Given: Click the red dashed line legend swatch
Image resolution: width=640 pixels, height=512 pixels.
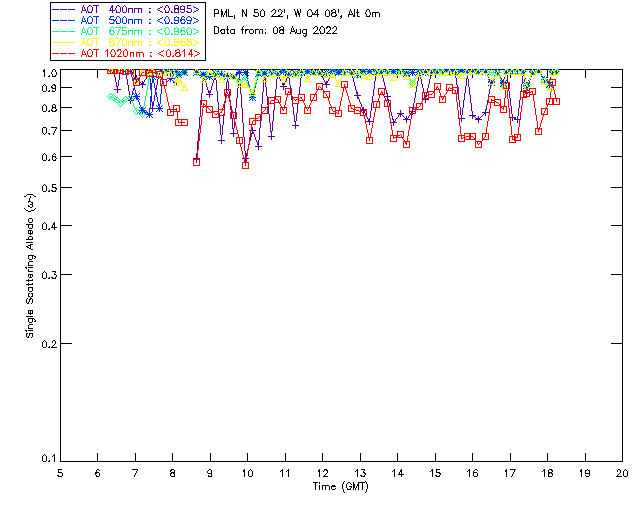Looking at the screenshot, I should (64, 53).
